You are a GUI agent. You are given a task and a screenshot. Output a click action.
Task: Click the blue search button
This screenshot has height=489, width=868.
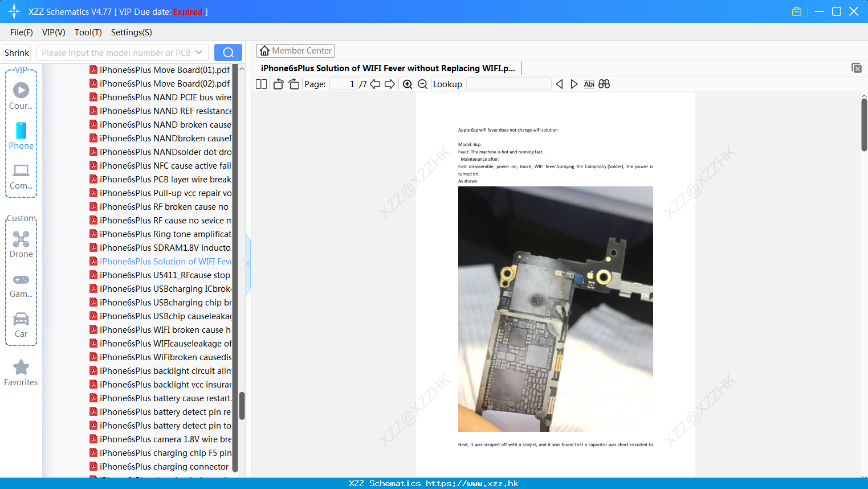point(228,52)
